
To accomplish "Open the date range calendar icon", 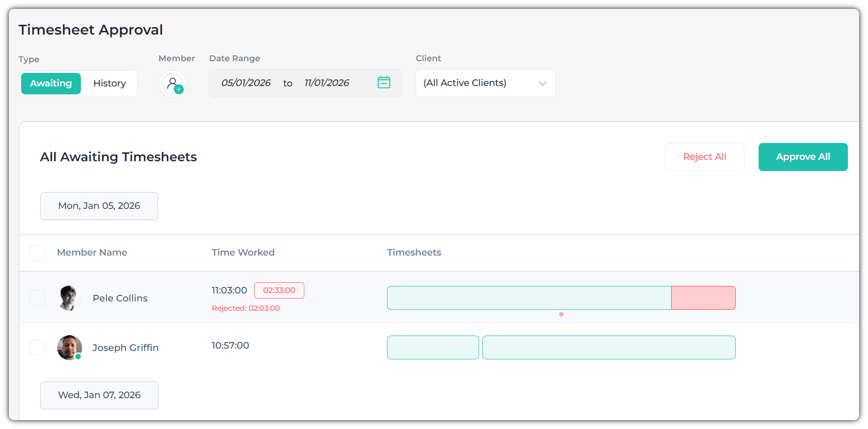I will (384, 82).
